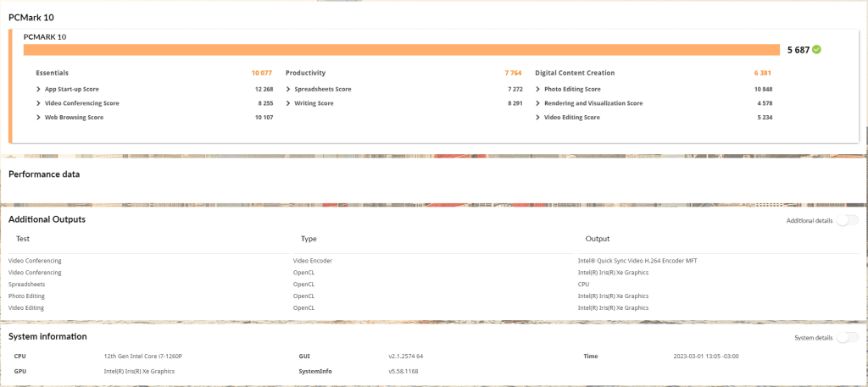Toggle the Additional details switch
868x387 pixels.
846,220
